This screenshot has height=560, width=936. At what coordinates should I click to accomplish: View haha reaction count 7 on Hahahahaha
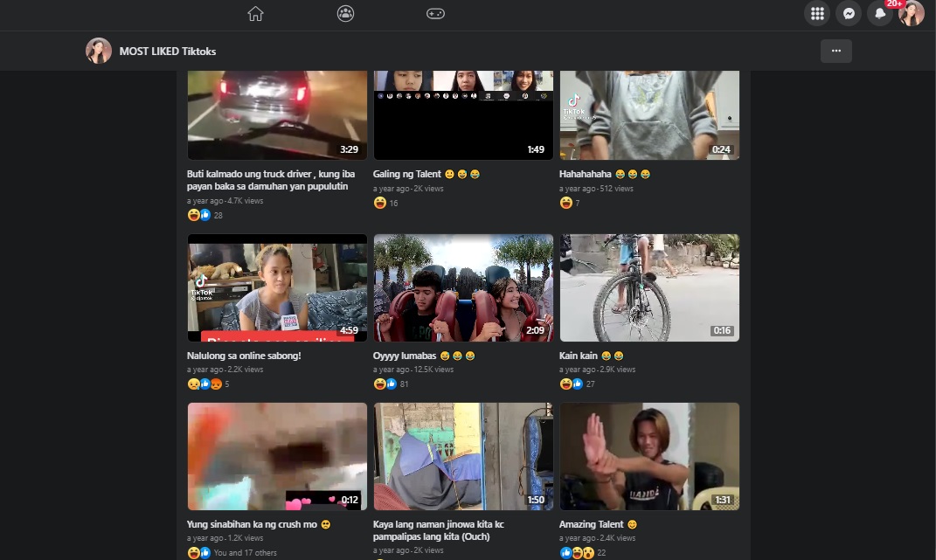click(570, 203)
